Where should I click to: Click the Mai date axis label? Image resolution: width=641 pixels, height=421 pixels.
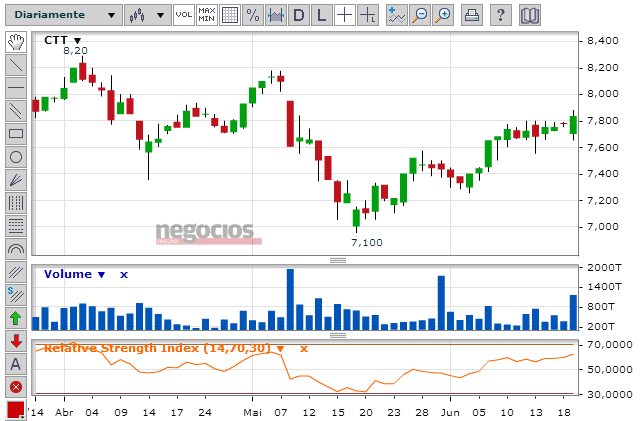coord(253,412)
